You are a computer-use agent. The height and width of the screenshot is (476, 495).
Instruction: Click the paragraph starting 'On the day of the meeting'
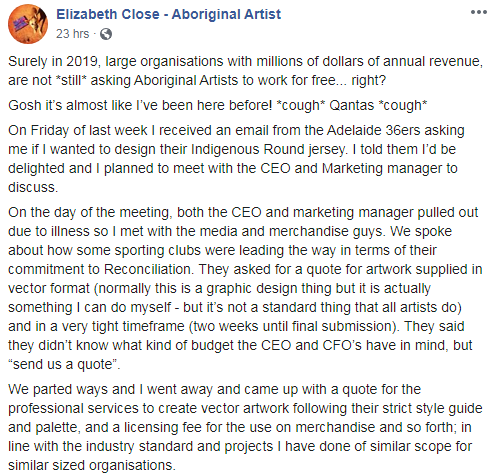[245, 288]
